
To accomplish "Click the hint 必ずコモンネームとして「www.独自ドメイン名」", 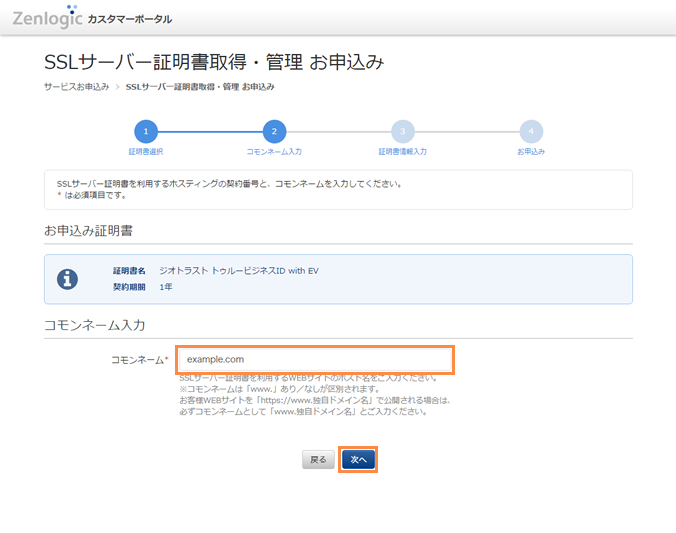I will click(x=304, y=411).
